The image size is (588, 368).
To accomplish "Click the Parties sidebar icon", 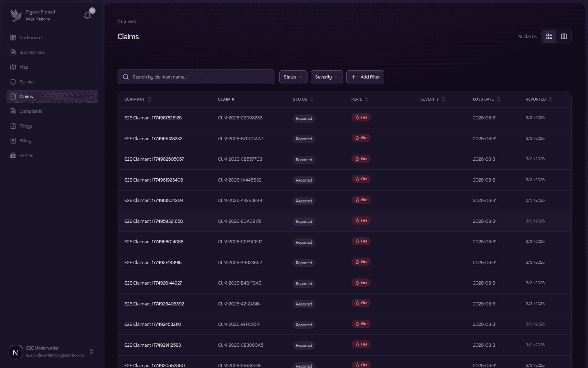I will point(13,155).
